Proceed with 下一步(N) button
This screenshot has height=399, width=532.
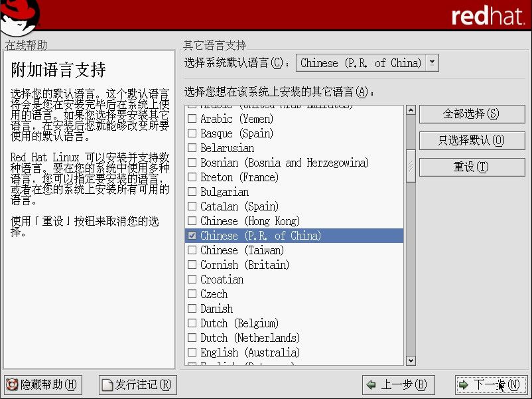click(491, 385)
